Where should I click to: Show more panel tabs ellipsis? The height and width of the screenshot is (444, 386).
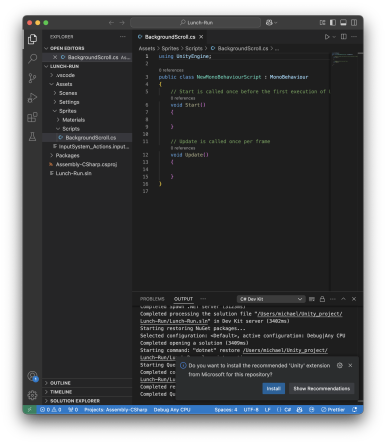(203, 299)
